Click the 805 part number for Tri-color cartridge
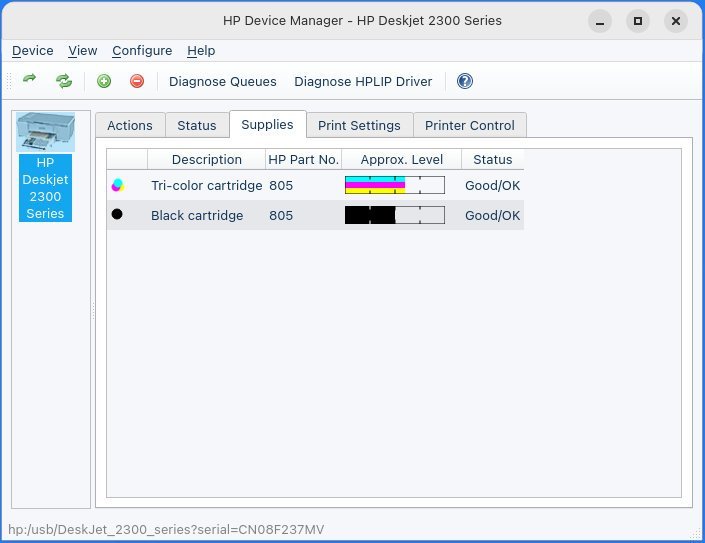 pos(281,185)
